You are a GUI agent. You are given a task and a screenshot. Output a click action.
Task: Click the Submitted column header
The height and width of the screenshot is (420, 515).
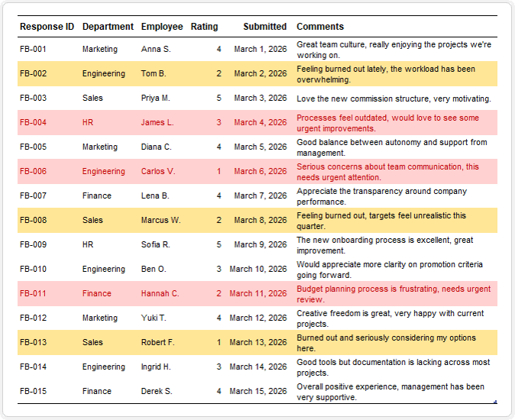(x=264, y=27)
